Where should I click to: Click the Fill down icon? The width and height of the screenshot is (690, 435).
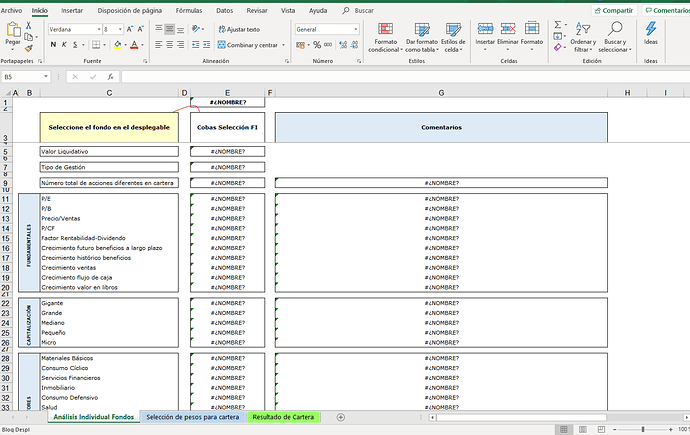pyautogui.click(x=558, y=36)
